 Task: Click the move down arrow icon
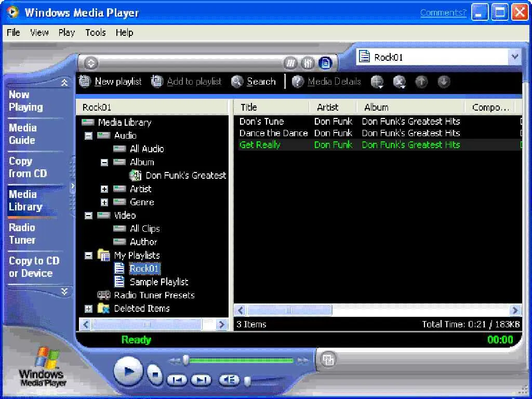[444, 82]
